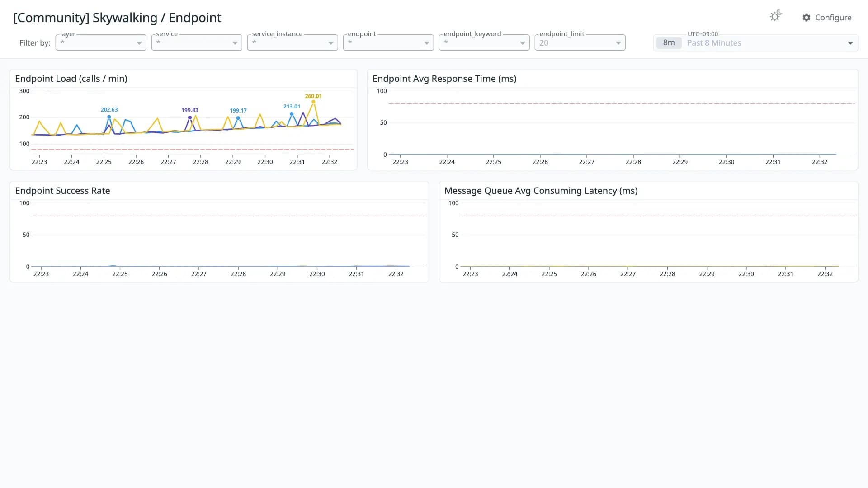Open the Configure settings
This screenshot has width=868, height=488.
click(827, 18)
